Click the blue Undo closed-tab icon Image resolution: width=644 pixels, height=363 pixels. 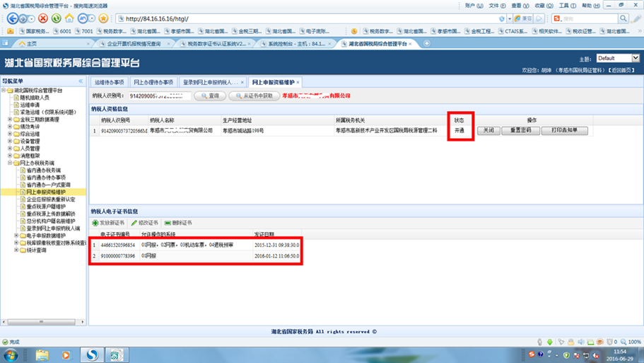point(83,18)
